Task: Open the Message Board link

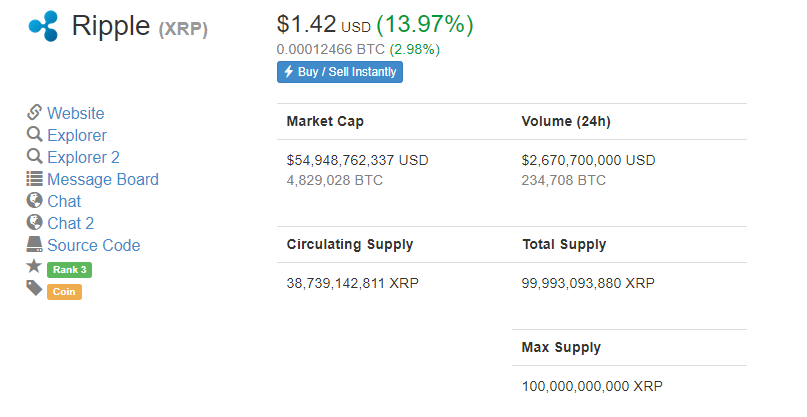Action: pos(103,179)
